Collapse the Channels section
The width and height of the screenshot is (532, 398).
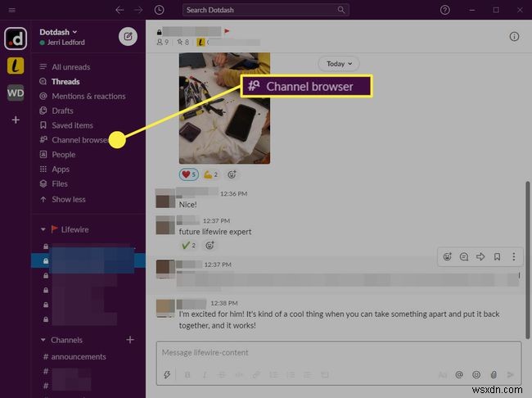[43, 340]
